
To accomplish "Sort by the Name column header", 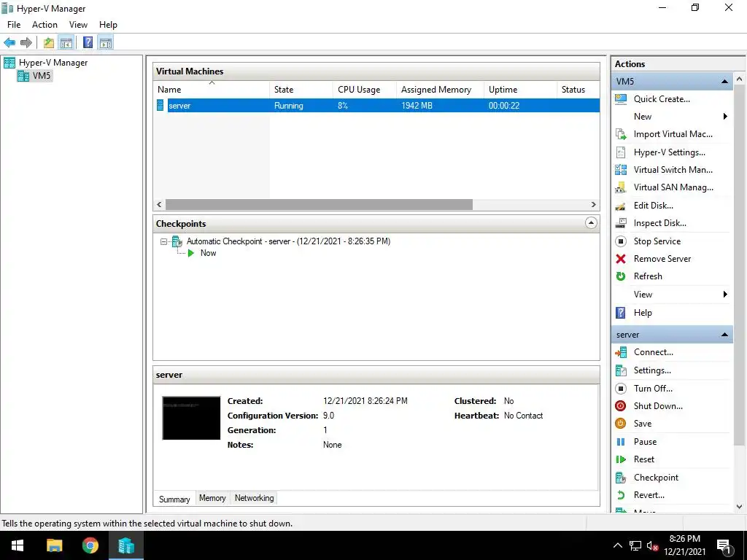I will click(x=212, y=90).
